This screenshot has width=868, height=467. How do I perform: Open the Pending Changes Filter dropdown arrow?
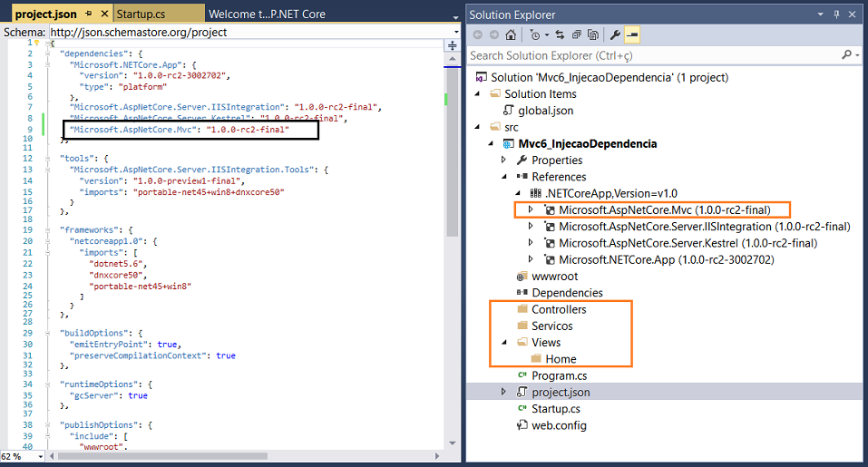[x=547, y=34]
